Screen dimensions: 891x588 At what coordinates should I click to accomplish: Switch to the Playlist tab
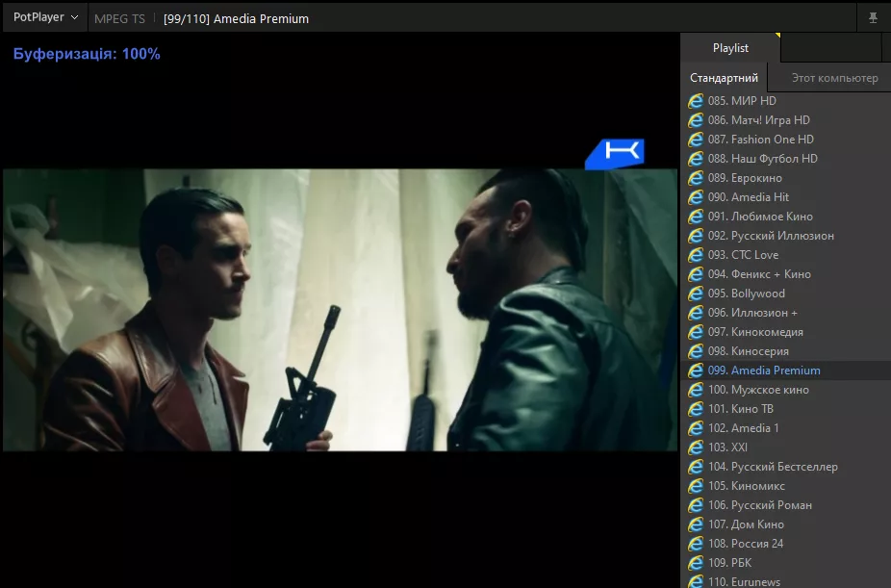pos(730,48)
